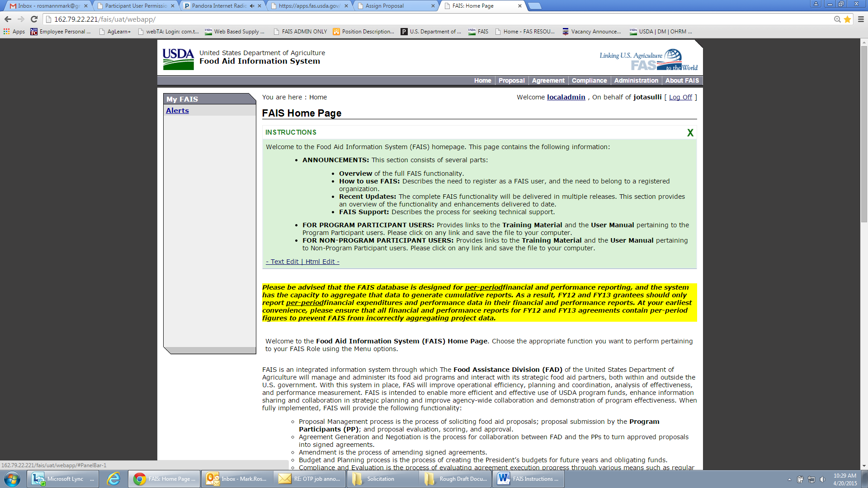Click the Alerts link in My FAIS
868x488 pixels.
(177, 111)
